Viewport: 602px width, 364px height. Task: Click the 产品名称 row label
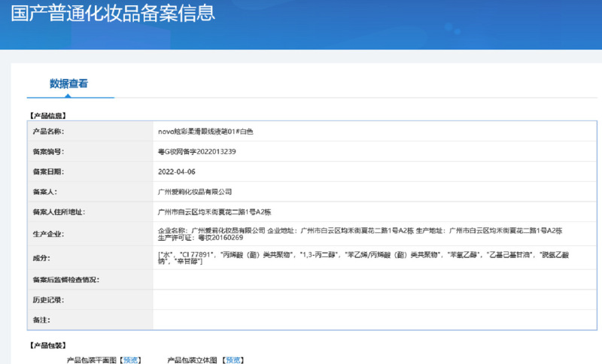pos(48,131)
